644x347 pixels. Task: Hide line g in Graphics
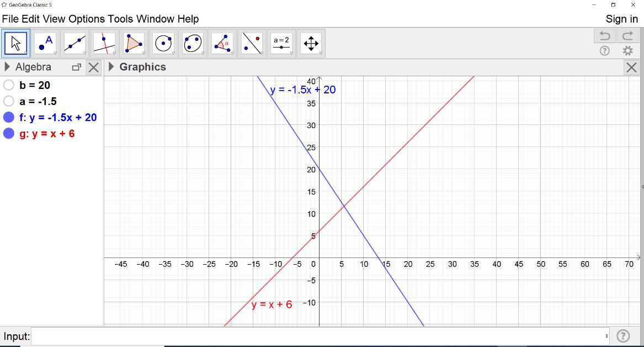click(x=9, y=134)
